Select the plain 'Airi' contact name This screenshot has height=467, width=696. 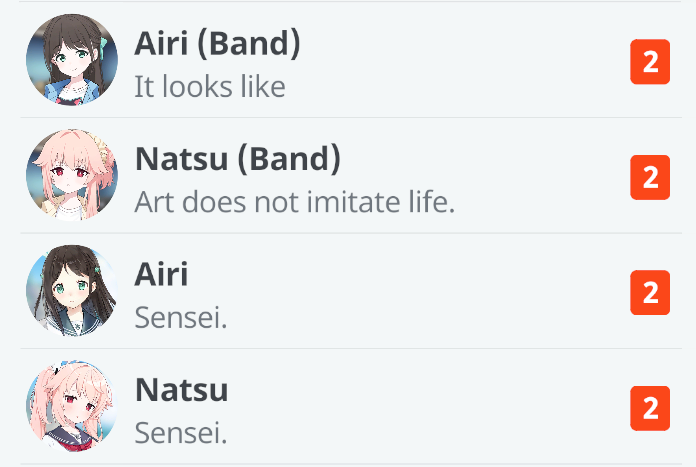click(x=161, y=274)
